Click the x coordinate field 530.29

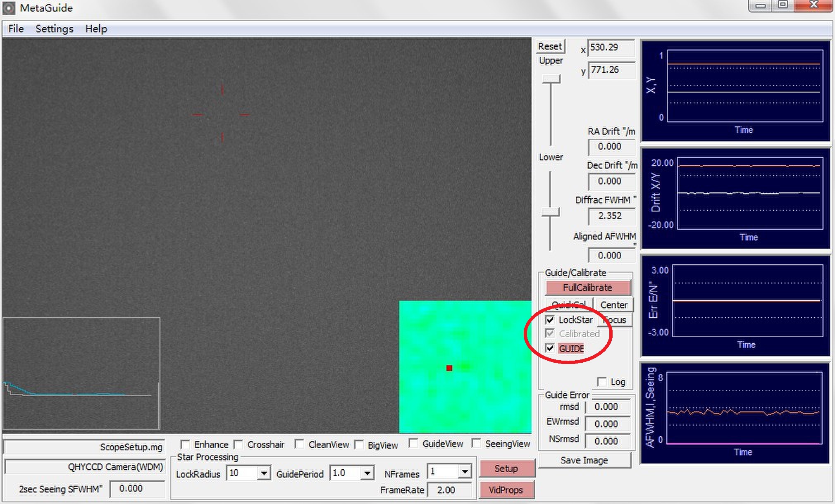611,48
